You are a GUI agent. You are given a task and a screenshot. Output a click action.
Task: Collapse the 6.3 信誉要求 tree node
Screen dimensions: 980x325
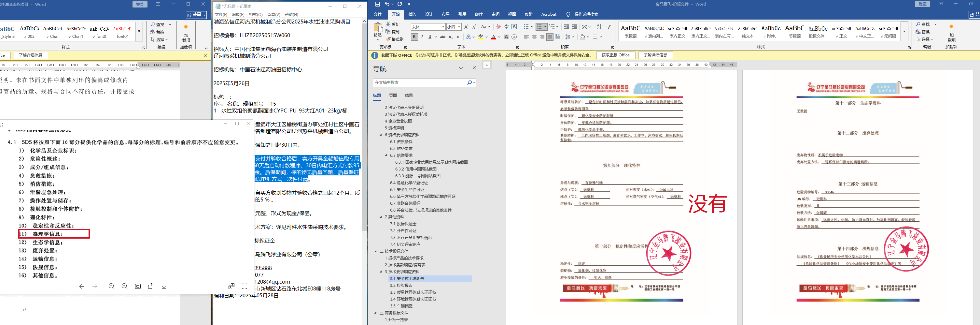click(386, 155)
